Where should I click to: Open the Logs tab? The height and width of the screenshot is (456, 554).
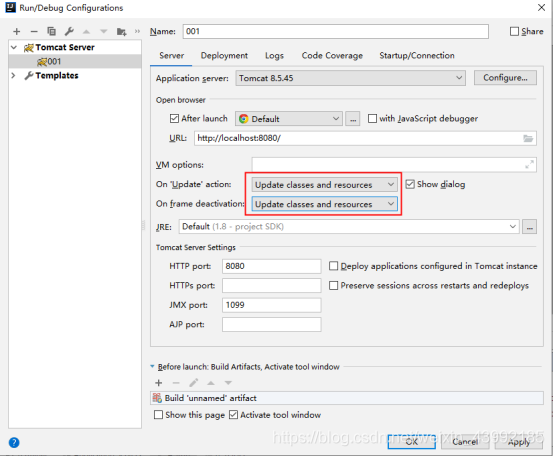(274, 55)
